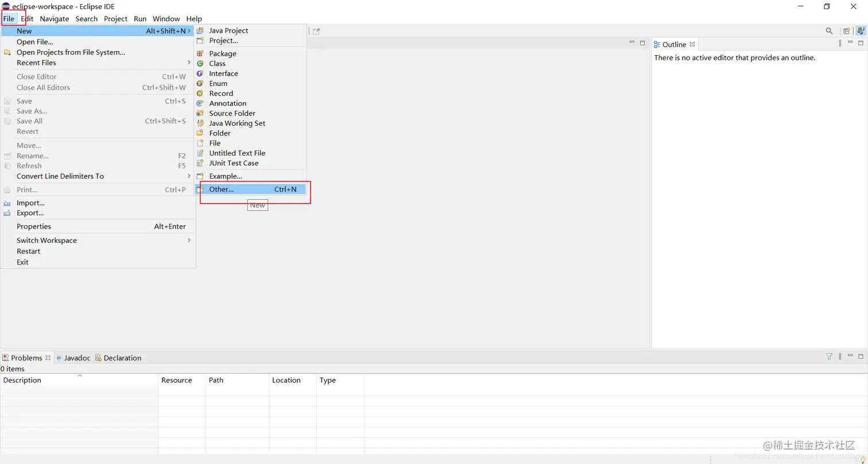Click the Java Working Set icon
This screenshot has height=464, width=868.
click(200, 123)
